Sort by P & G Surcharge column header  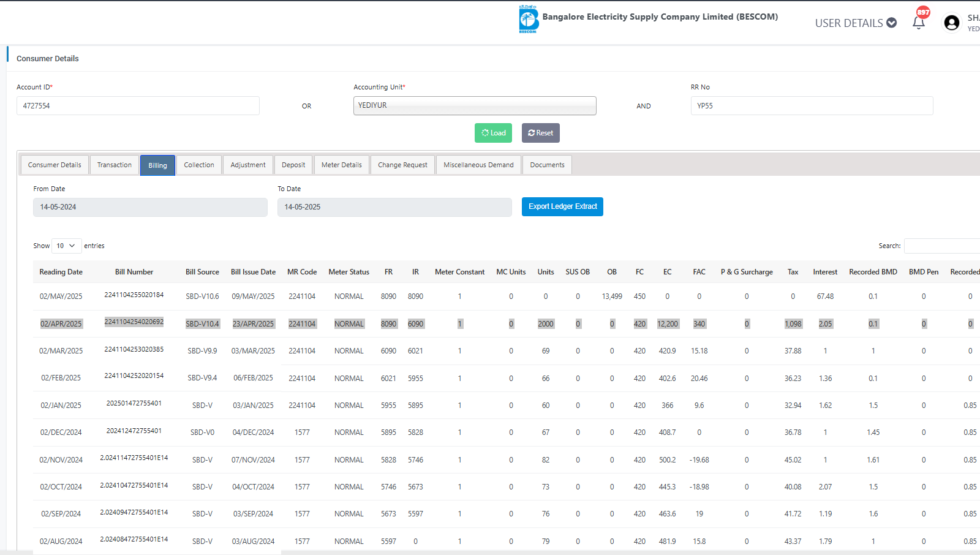[x=747, y=272]
